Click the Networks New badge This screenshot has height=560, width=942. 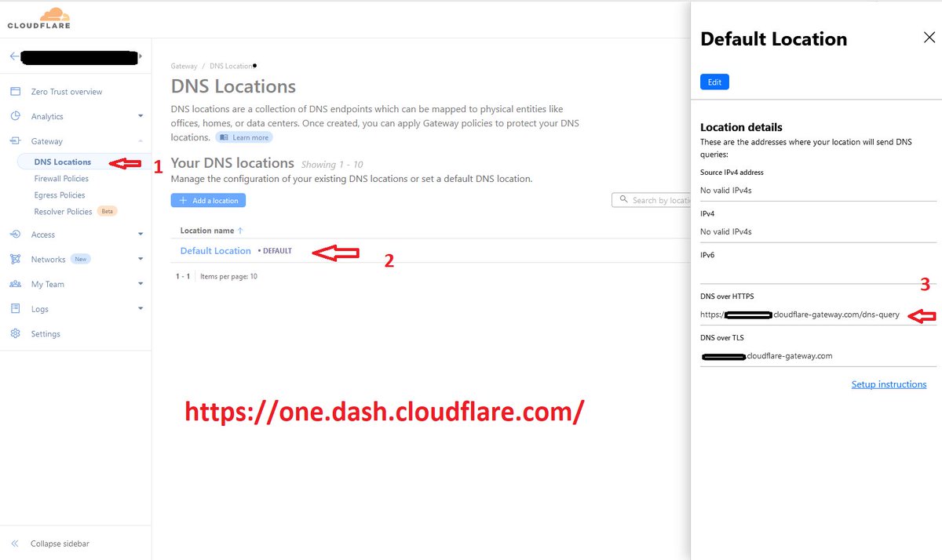tap(80, 259)
